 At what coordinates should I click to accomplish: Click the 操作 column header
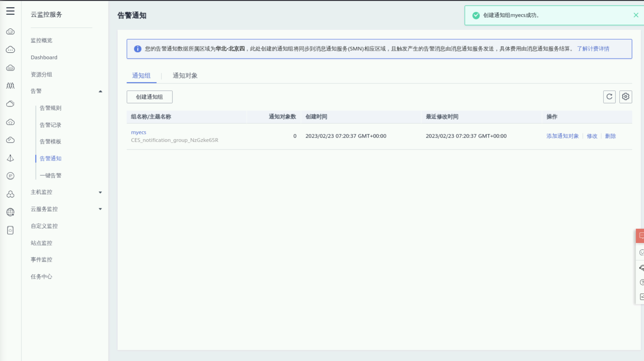[x=552, y=117]
